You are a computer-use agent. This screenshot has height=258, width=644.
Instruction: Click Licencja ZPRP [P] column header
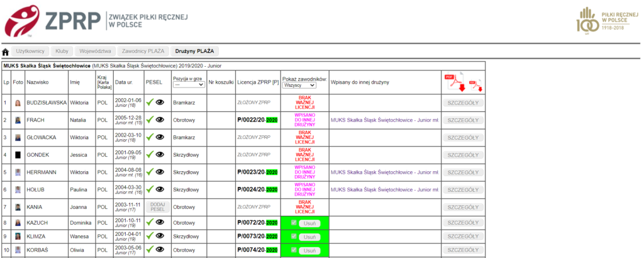pyautogui.click(x=257, y=82)
